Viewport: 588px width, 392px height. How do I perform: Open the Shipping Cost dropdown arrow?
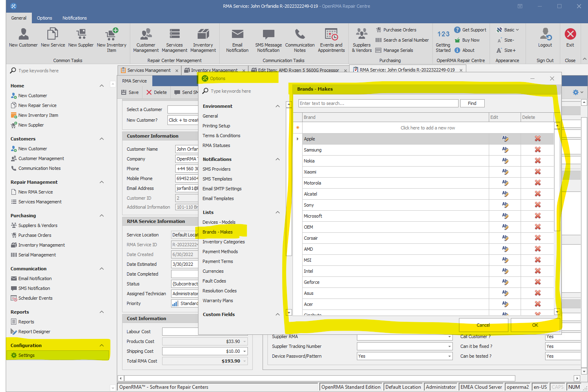(245, 351)
